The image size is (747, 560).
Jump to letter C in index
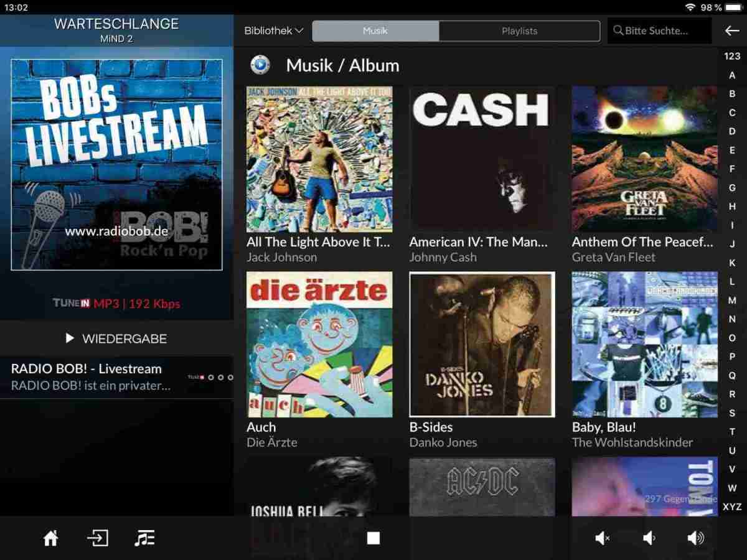coord(732,113)
